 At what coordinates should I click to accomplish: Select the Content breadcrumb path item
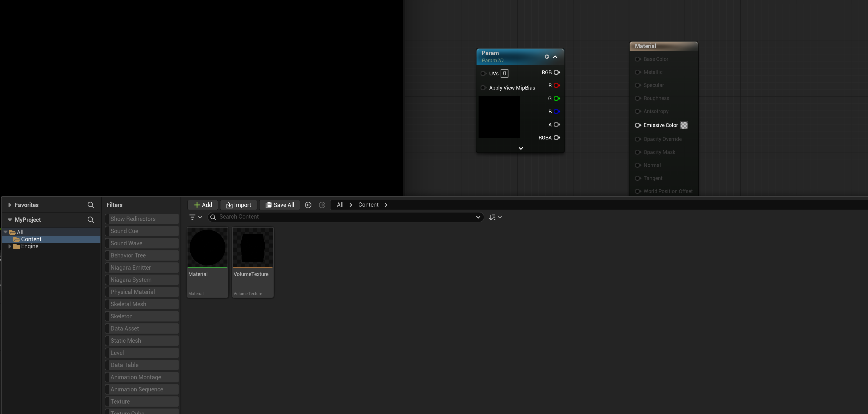[x=368, y=205]
